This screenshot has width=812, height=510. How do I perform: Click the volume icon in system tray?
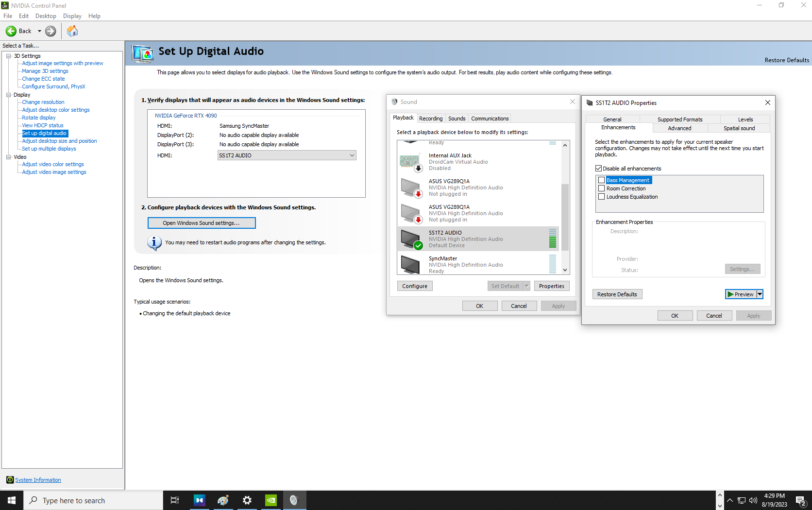point(753,500)
